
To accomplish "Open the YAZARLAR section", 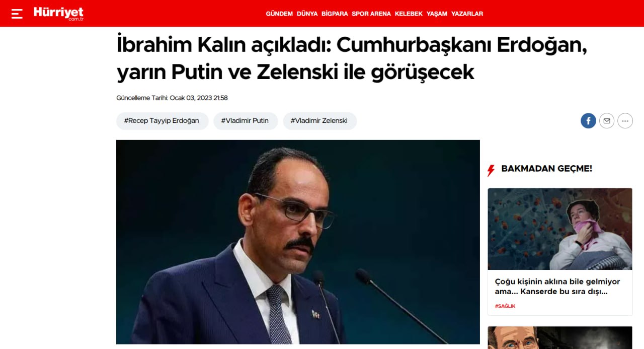I will 467,14.
